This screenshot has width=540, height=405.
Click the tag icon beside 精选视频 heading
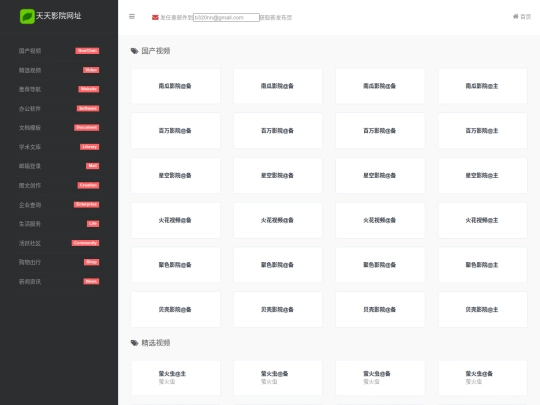coord(134,343)
